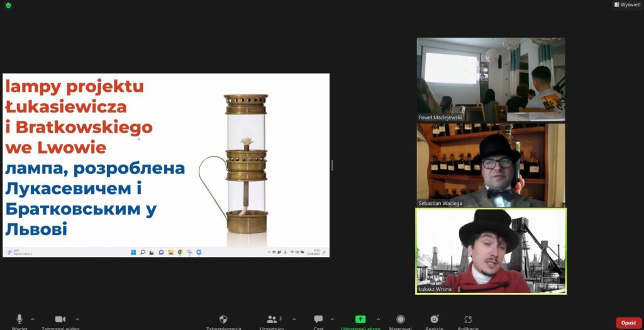Viewport: 644px width, 330px height.
Task: Open the Zabezpieczenia security shield icon
Action: click(x=223, y=319)
